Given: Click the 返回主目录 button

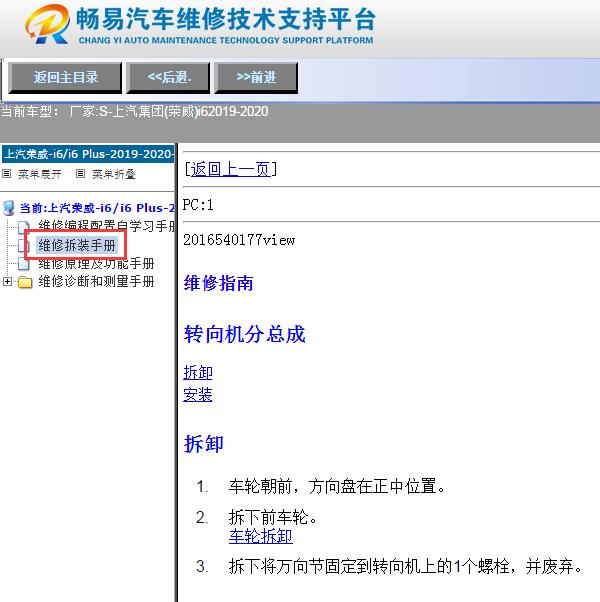Looking at the screenshot, I should point(65,78).
